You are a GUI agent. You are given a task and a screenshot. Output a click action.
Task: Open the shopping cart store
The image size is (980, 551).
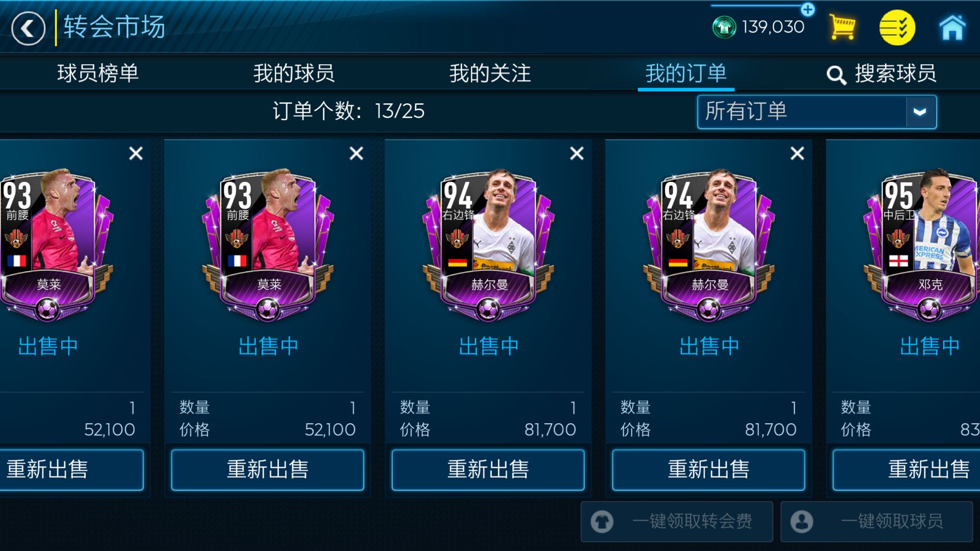coord(842,27)
